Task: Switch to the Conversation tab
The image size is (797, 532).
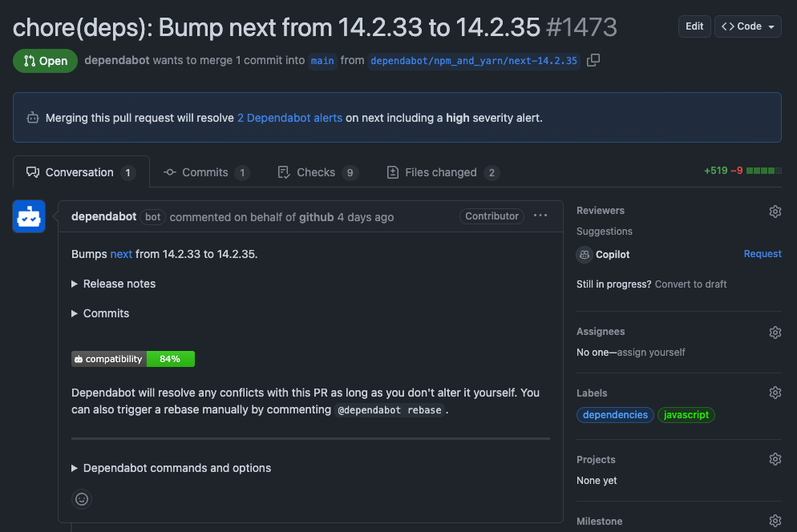Action: click(x=81, y=172)
